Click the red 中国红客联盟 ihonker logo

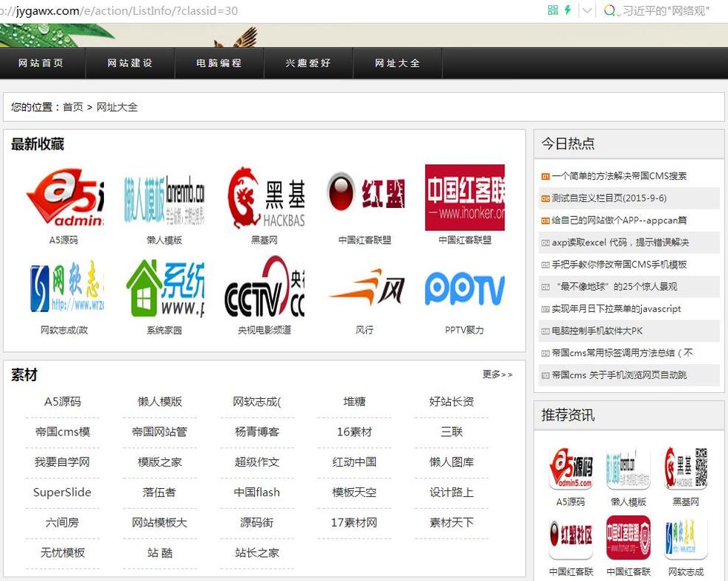click(465, 198)
